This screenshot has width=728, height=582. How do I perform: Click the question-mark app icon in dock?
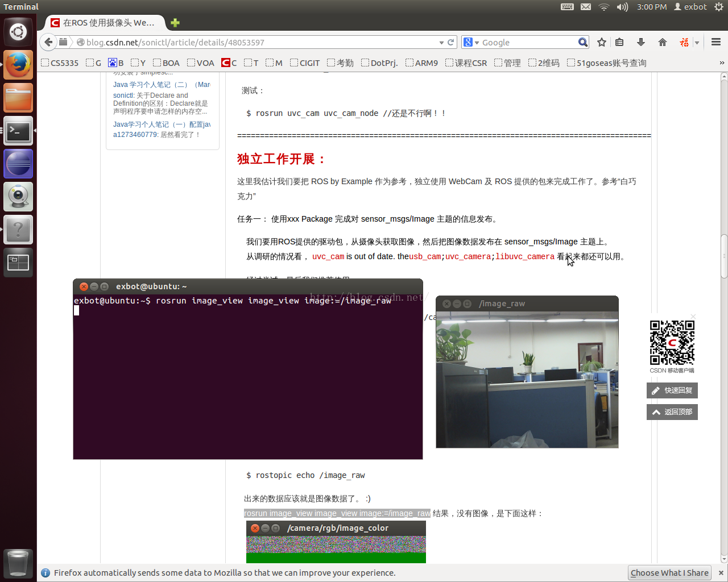click(x=18, y=230)
